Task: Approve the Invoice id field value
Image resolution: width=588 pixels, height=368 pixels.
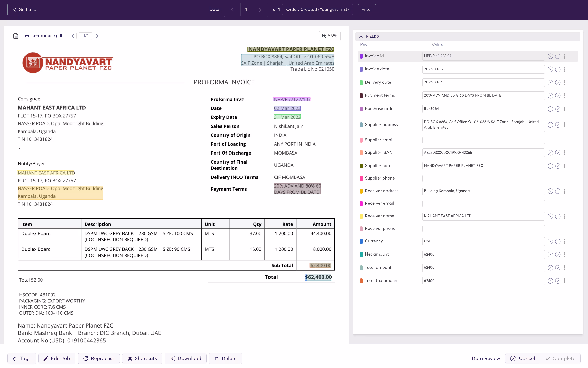Action: (x=558, y=56)
